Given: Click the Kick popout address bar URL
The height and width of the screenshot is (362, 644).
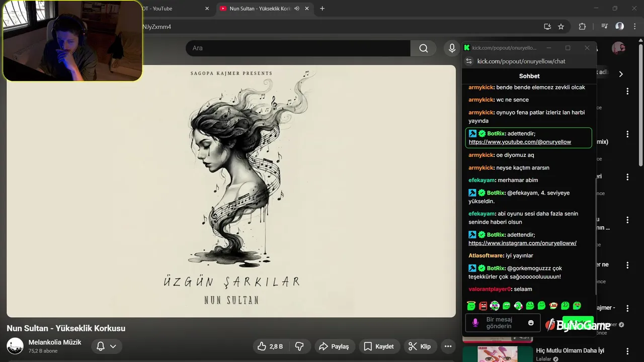Looking at the screenshot, I should point(521,61).
